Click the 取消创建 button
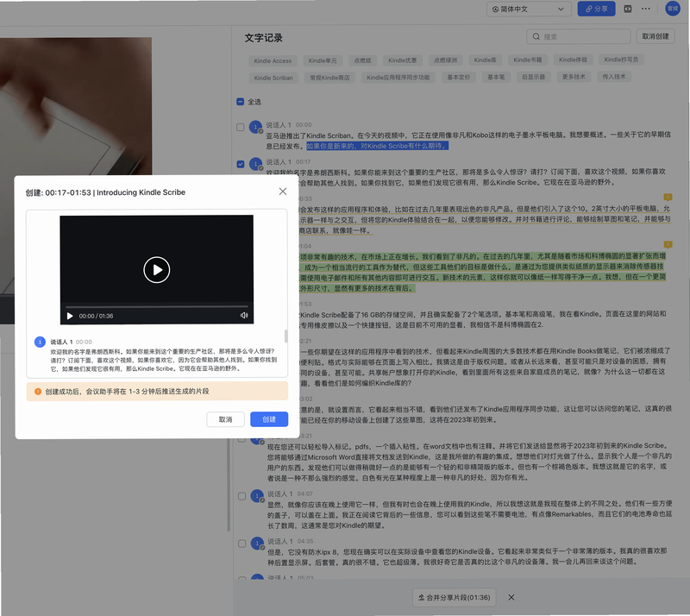690x616 pixels. coord(655,36)
